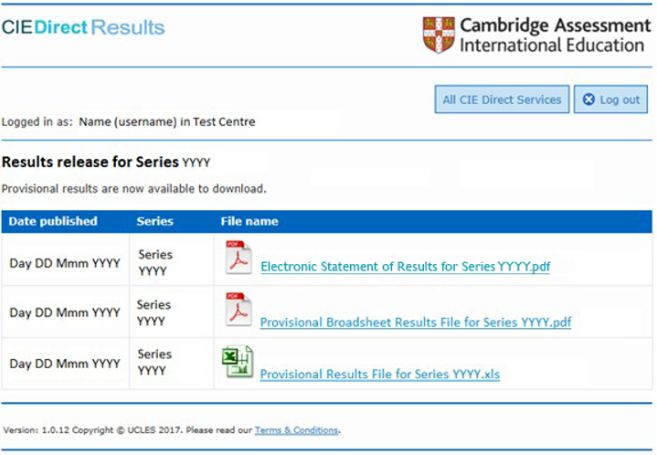Download Electronic Statement of Results PDF link
This screenshot has width=657, height=455.
pyautogui.click(x=405, y=267)
